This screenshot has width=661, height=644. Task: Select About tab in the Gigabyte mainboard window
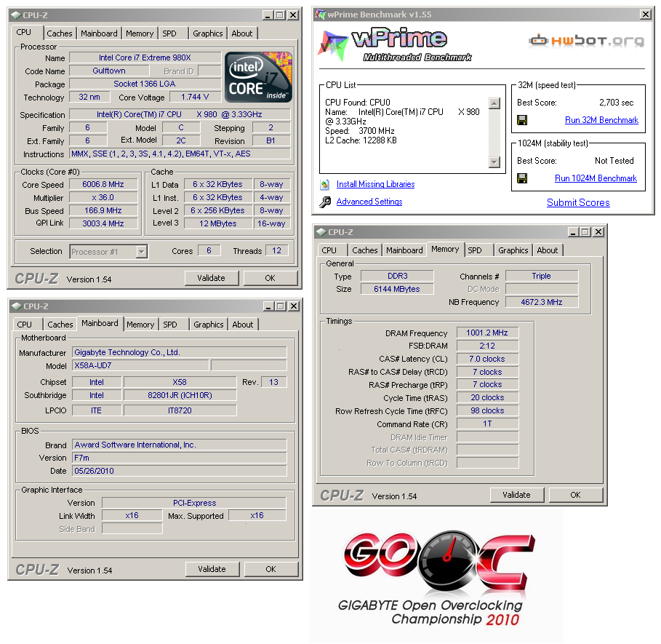[x=243, y=325]
